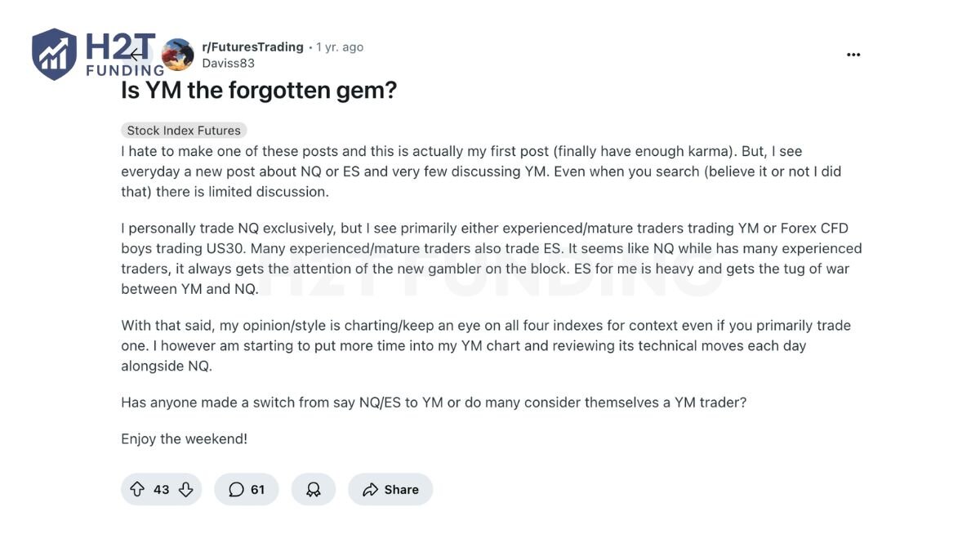Click the question 'Has anyone made a switch'
Image resolution: width=980 pixels, height=547 pixels.
point(434,402)
